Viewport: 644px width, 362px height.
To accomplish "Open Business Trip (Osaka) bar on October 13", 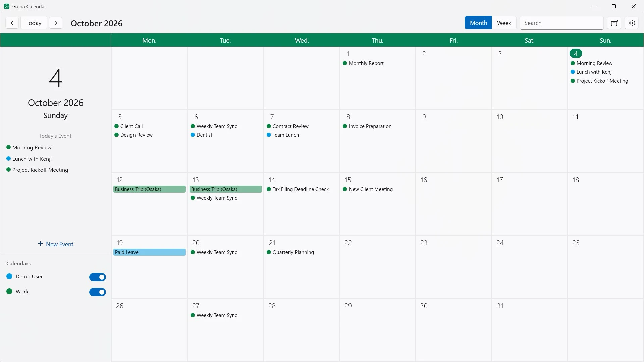I will [x=225, y=189].
